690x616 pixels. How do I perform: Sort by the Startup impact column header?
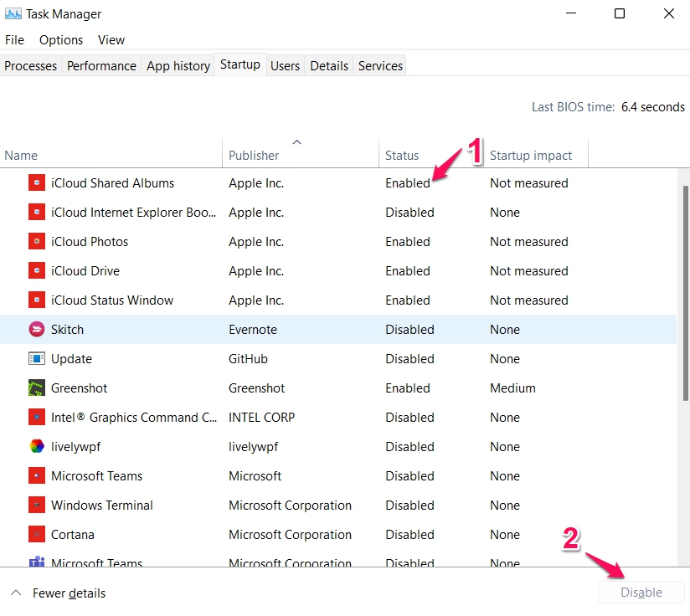536,154
